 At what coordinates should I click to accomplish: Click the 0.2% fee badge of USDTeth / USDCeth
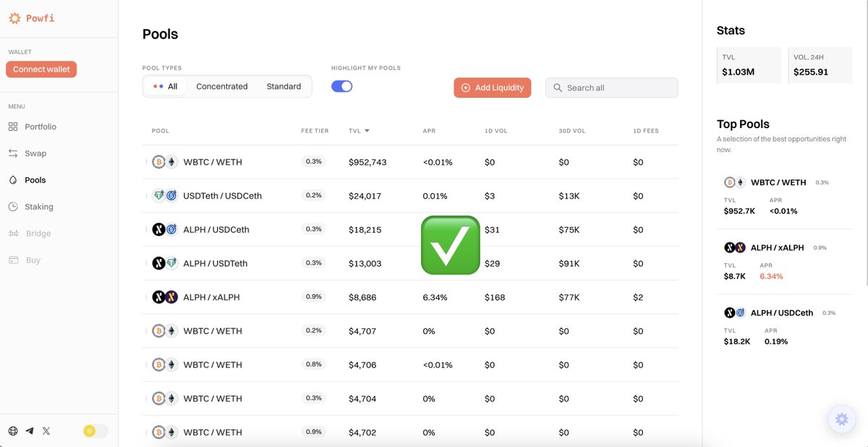pyautogui.click(x=314, y=195)
